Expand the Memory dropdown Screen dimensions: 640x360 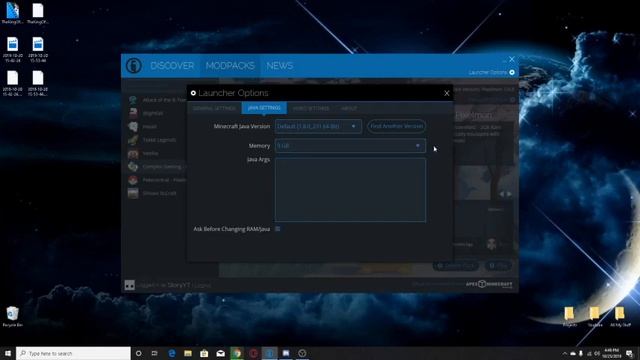(350, 146)
